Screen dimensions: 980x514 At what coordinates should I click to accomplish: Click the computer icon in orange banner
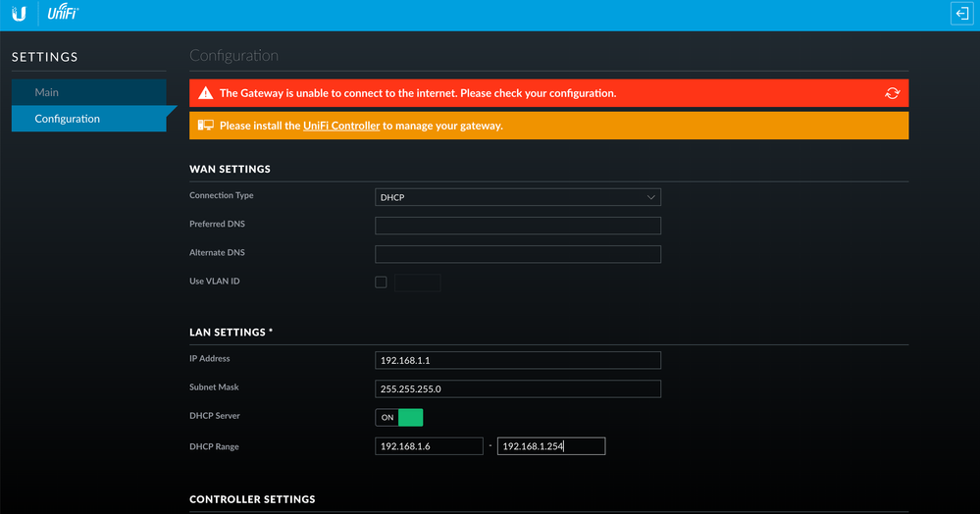206,125
